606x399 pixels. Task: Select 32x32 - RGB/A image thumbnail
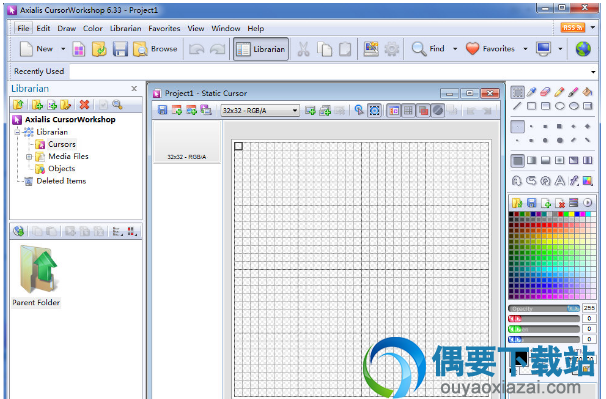tap(187, 142)
